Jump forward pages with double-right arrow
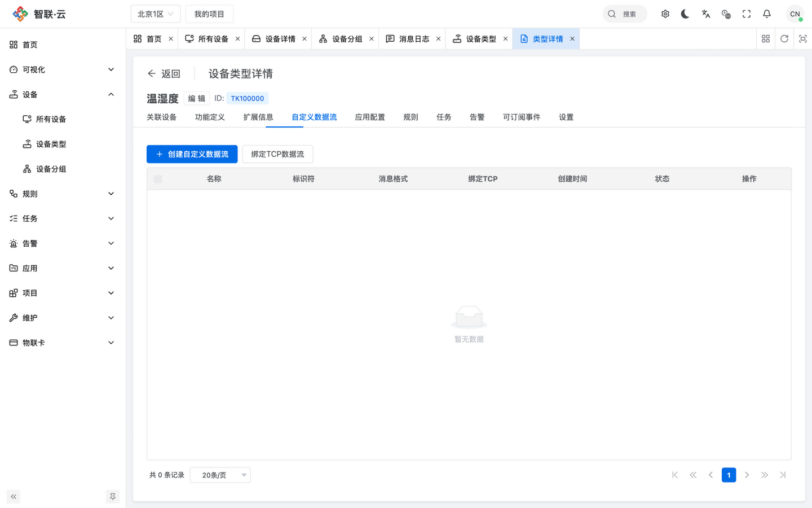Image resolution: width=812 pixels, height=508 pixels. [x=765, y=475]
